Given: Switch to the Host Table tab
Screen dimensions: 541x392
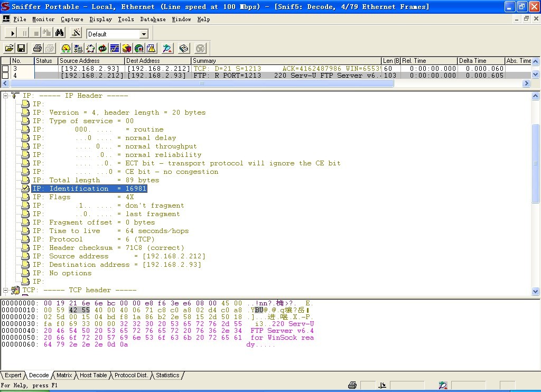Looking at the screenshot, I should (x=93, y=375).
